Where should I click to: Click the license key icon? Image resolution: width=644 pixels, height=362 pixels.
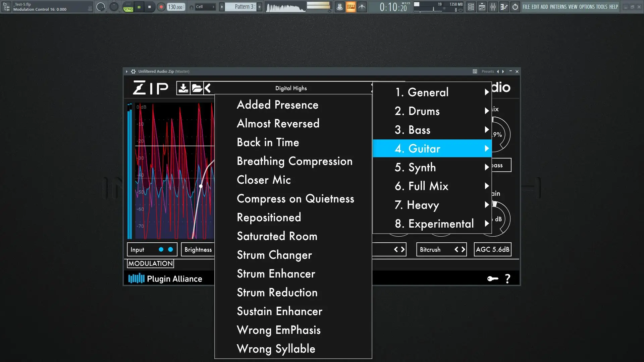[492, 279]
